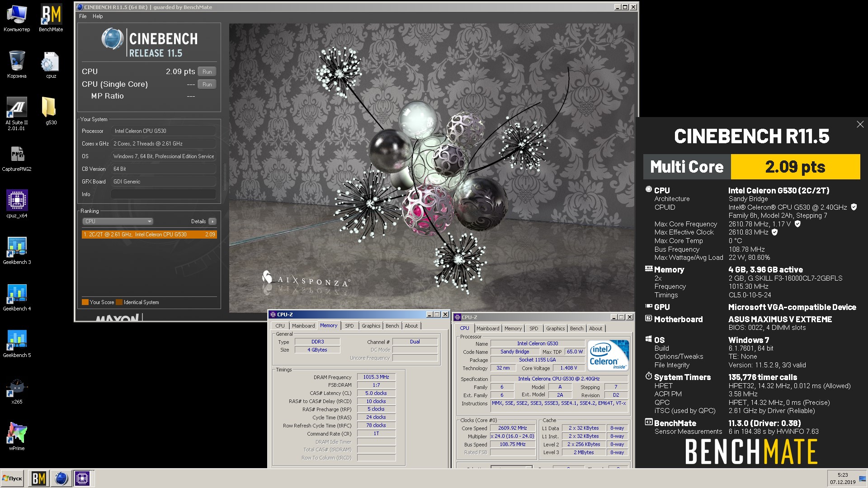Click the Intel Celeron logo in CPU-Z

[609, 355]
